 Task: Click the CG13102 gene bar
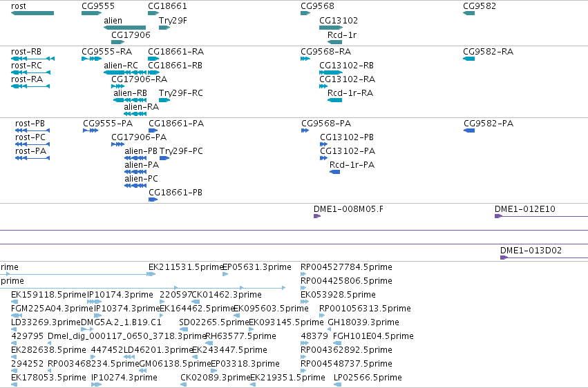click(331, 28)
